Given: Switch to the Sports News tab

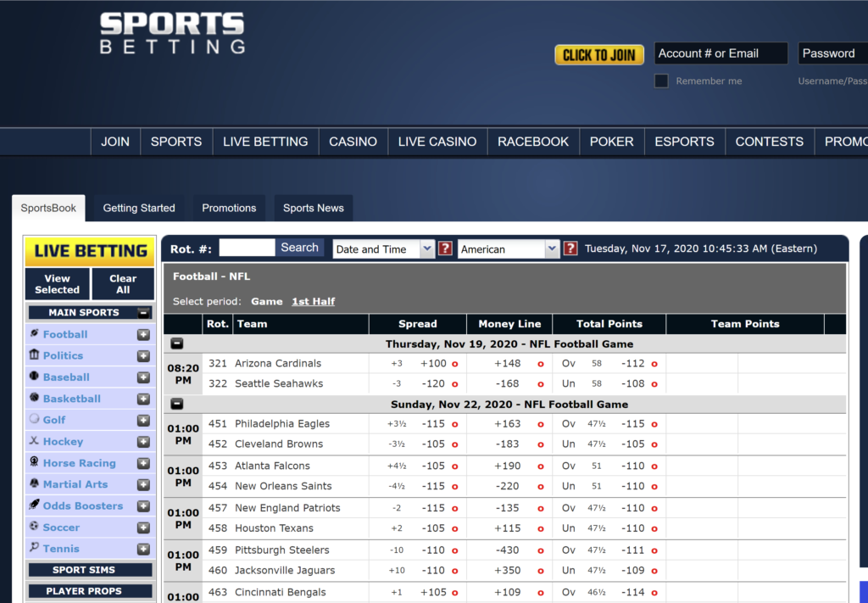Looking at the screenshot, I should (313, 208).
